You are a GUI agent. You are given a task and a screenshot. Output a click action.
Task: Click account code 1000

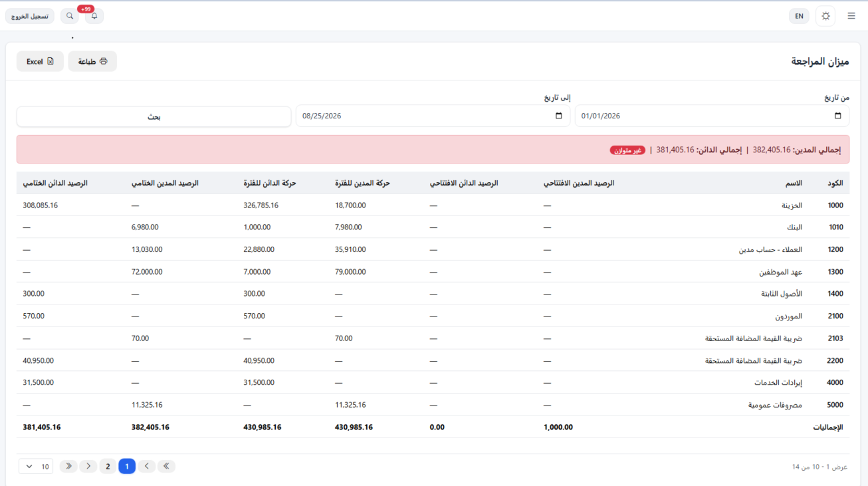pos(835,205)
